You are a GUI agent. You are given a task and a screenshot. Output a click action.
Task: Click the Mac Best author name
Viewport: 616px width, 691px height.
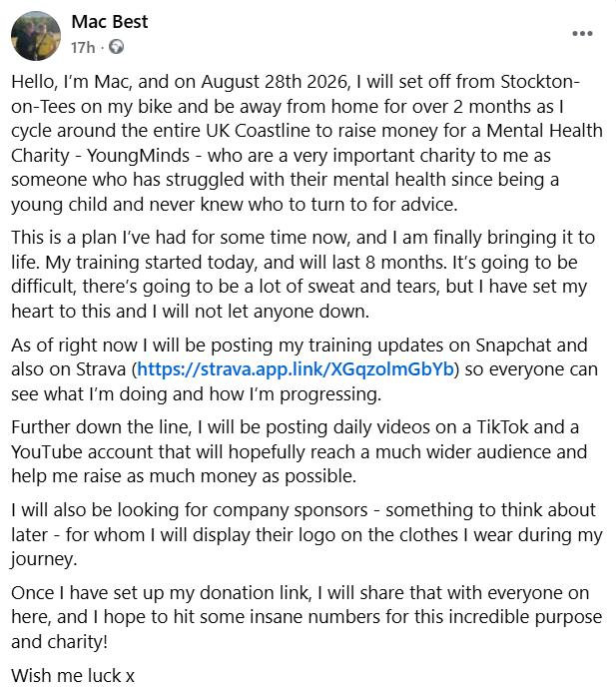click(110, 22)
